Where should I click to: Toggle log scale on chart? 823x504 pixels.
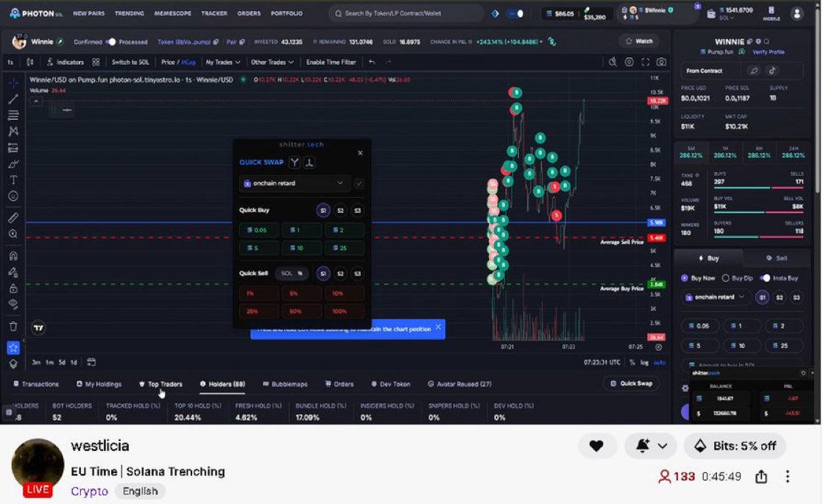coord(644,363)
